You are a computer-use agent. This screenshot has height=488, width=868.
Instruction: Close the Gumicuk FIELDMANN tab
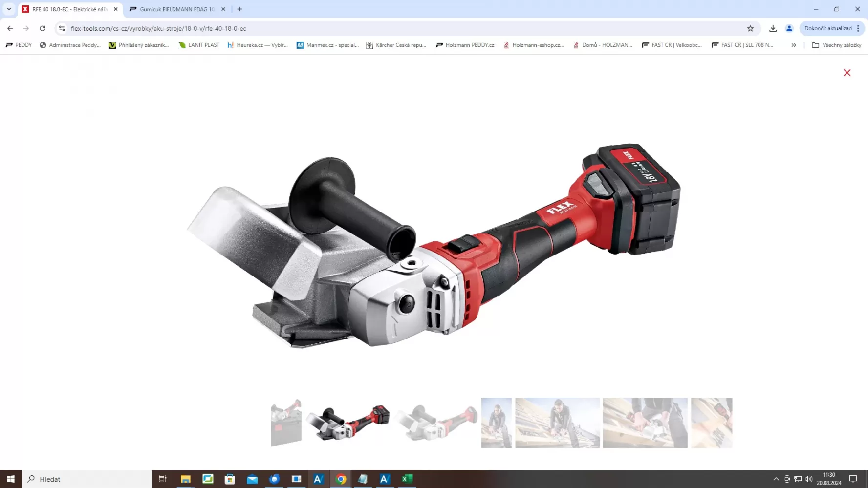click(223, 9)
